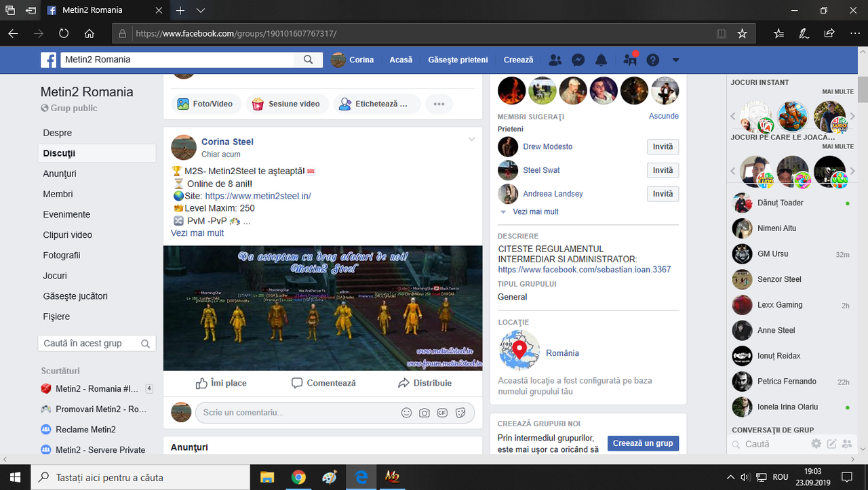The image size is (868, 490).
Task: Open friend requests icon in header
Action: click(555, 60)
